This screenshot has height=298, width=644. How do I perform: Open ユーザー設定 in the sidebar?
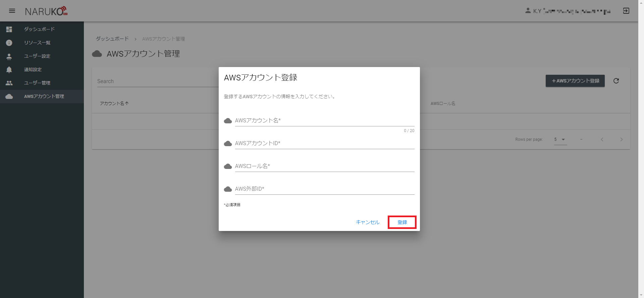pyautogui.click(x=42, y=56)
